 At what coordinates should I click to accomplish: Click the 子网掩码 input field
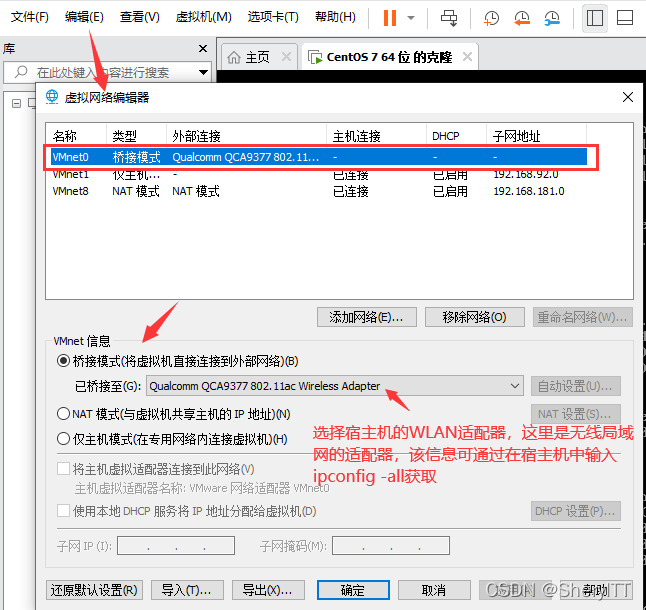point(391,546)
